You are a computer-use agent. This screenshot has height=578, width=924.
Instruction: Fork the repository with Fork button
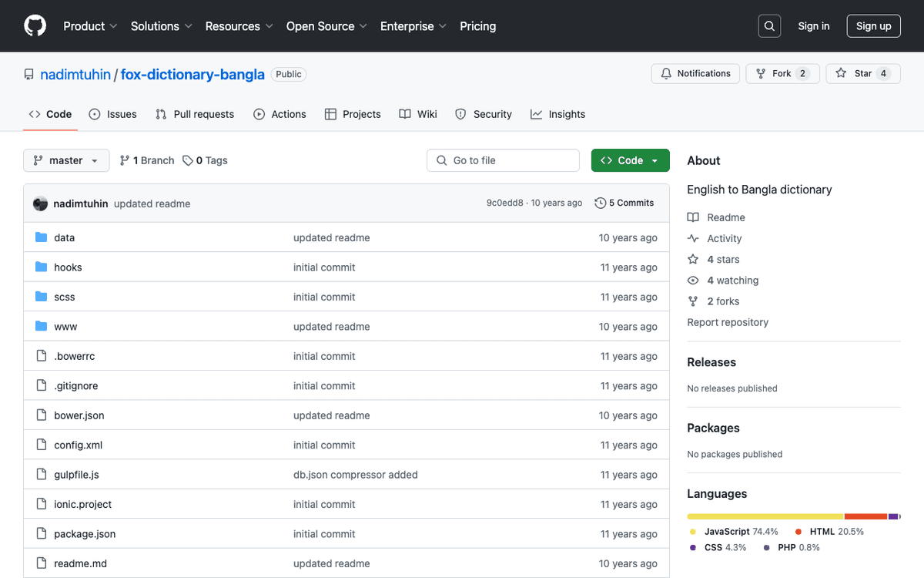pyautogui.click(x=782, y=74)
